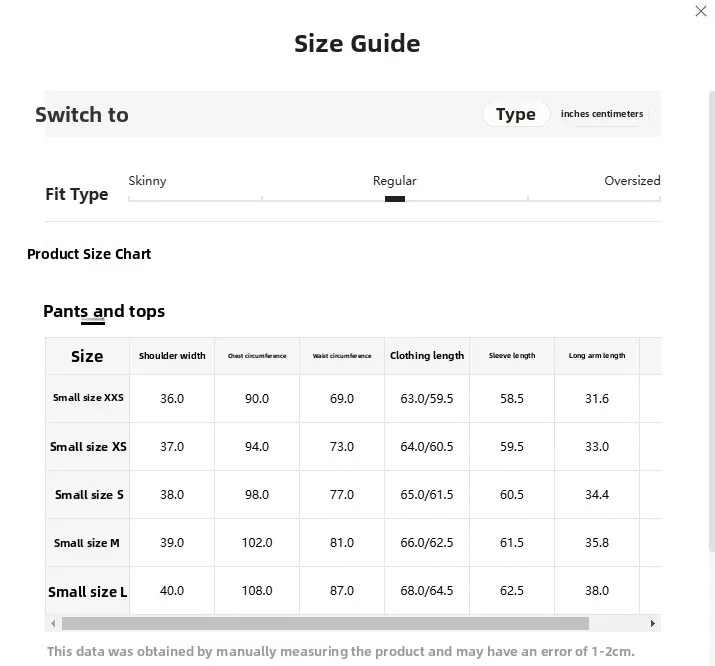Click the 94.0 chest circumference cell
The width and height of the screenshot is (715, 666).
(257, 447)
